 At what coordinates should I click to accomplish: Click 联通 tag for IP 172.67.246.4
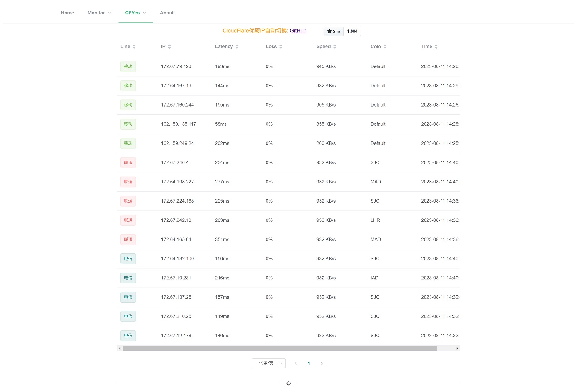(128, 162)
